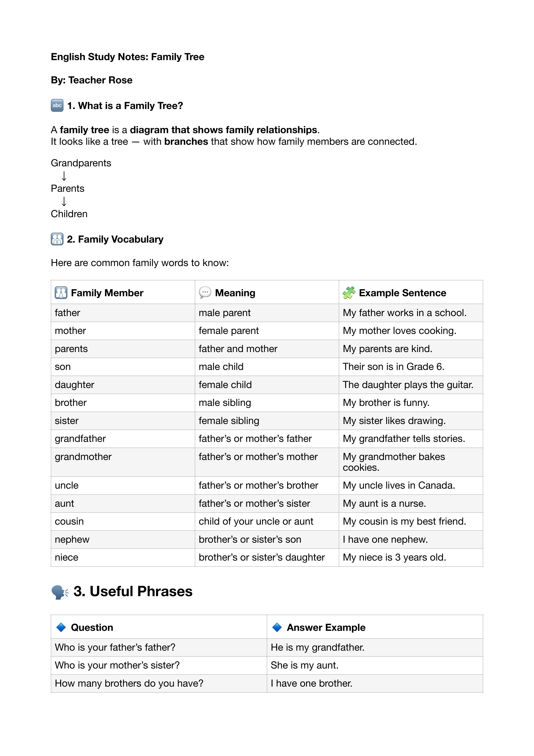Click the abc icon beside the first heading
The width and height of the screenshot is (534, 756).
57,105
